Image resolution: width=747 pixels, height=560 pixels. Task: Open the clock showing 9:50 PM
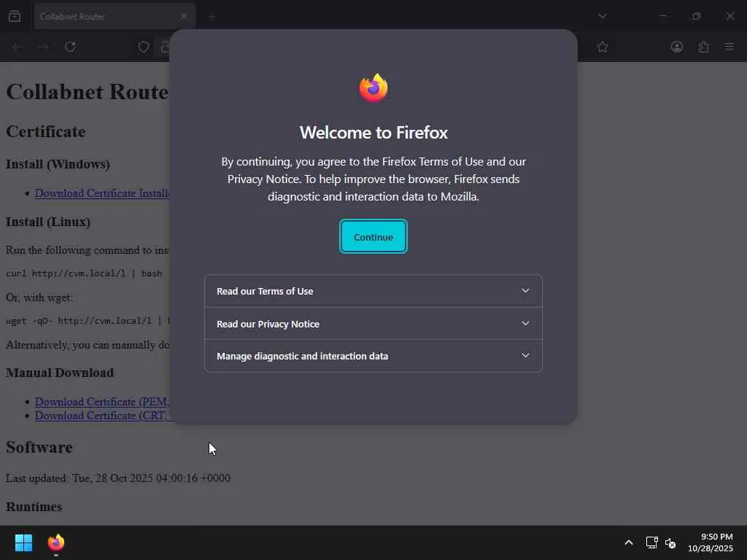tap(710, 542)
